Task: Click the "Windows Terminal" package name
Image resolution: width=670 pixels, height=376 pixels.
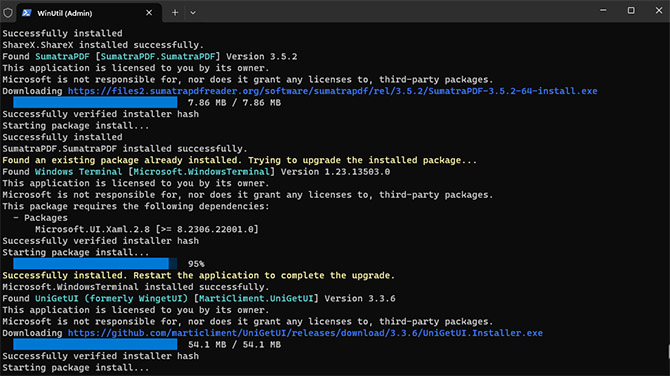Action: point(78,172)
